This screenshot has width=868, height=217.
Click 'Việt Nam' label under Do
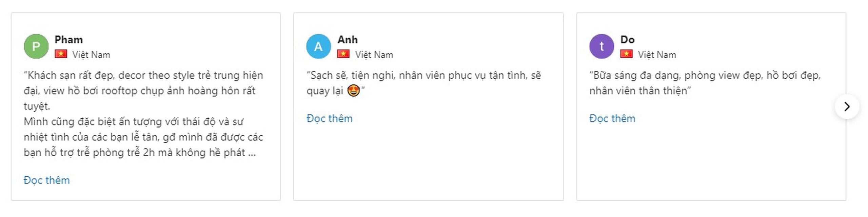click(657, 55)
